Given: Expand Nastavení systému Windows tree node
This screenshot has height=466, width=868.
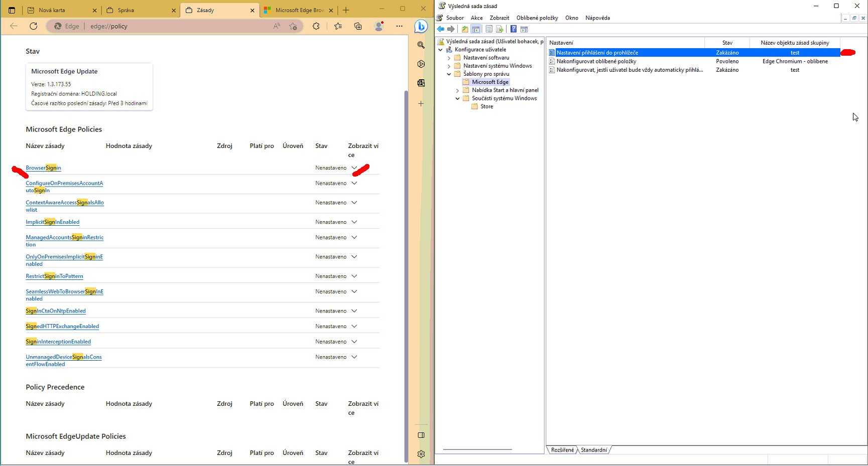Looking at the screenshot, I should 449,66.
